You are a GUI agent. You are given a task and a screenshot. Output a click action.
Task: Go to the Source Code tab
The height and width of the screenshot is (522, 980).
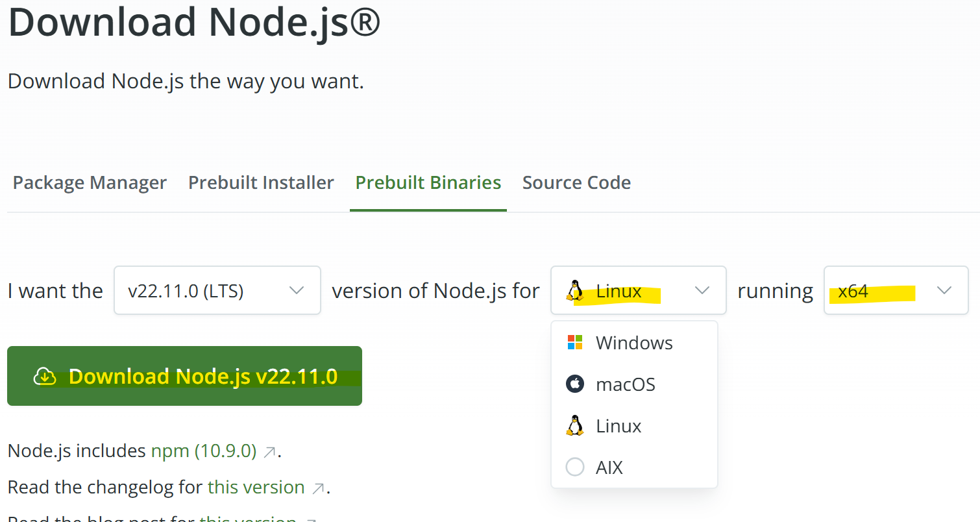tap(576, 183)
